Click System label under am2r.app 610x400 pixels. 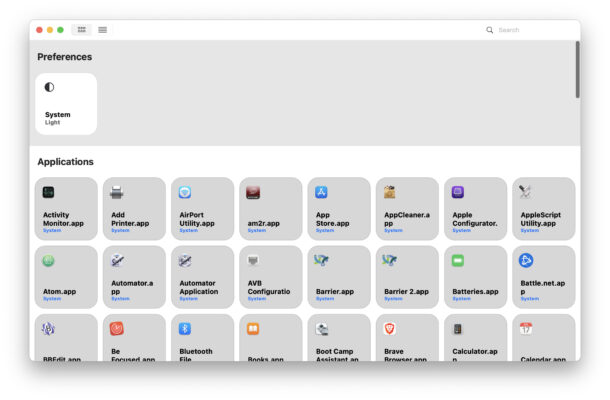(256, 230)
